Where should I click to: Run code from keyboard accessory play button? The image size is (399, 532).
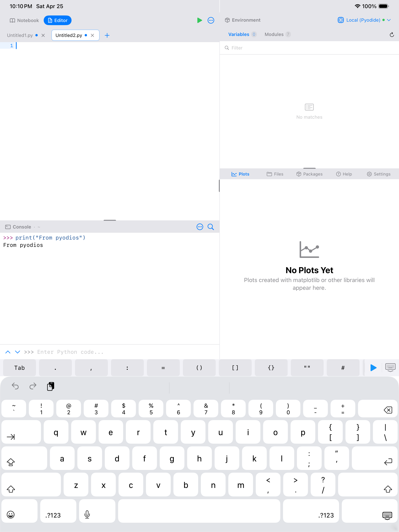click(x=373, y=367)
